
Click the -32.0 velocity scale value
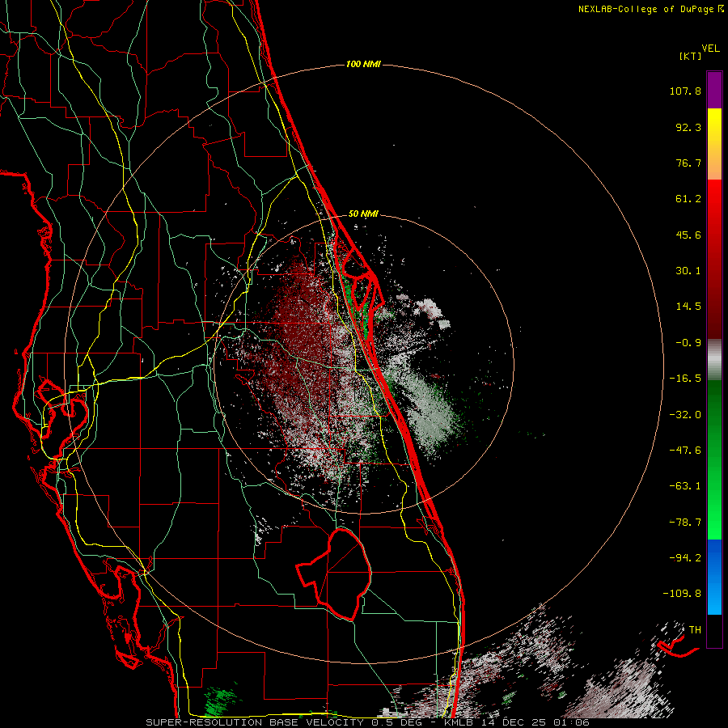point(685,415)
